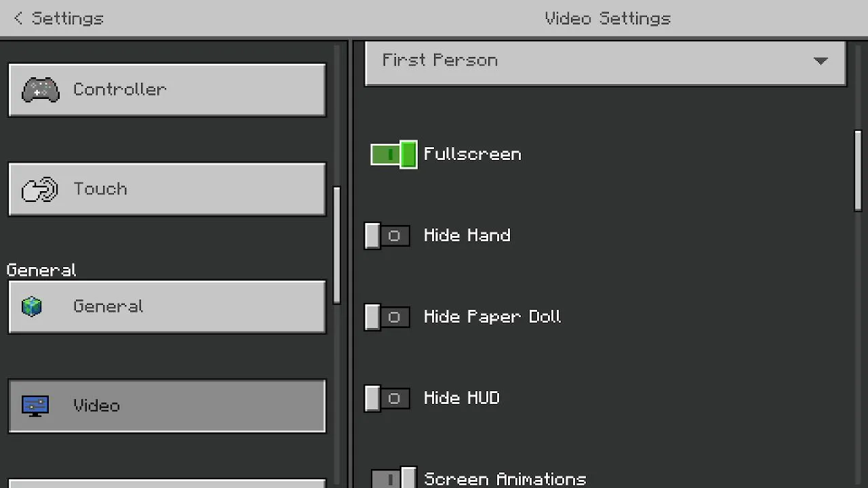Click the monitor icon for Video
Screen dimensions: 868x488
click(x=35, y=405)
